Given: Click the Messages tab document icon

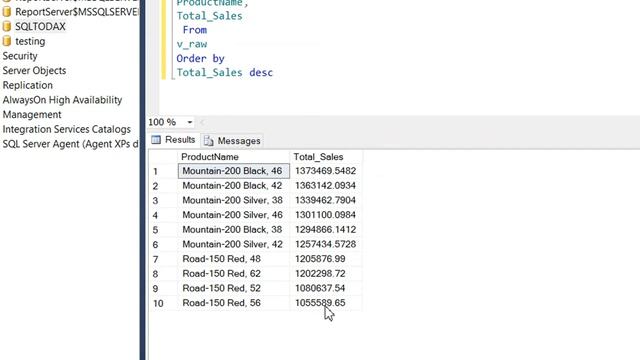Looking at the screenshot, I should click(x=209, y=141).
